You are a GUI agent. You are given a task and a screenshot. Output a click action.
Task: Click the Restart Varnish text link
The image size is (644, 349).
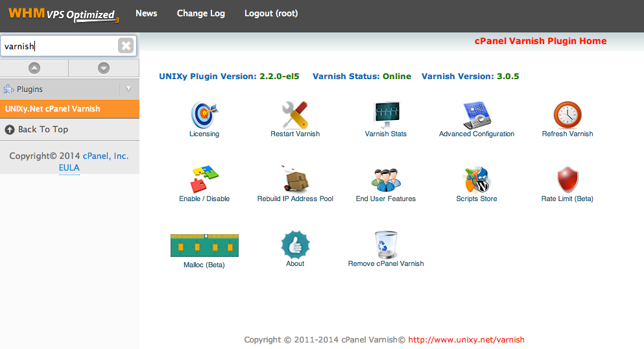(295, 134)
